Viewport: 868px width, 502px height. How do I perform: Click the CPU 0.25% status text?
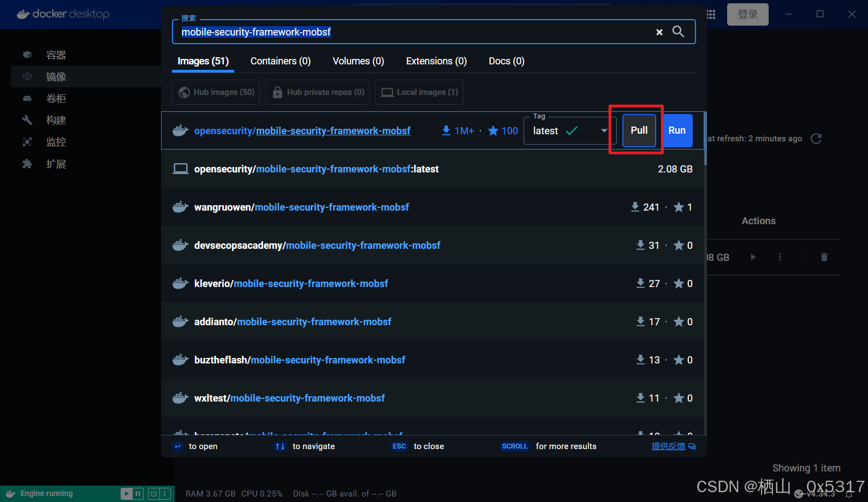(262, 494)
